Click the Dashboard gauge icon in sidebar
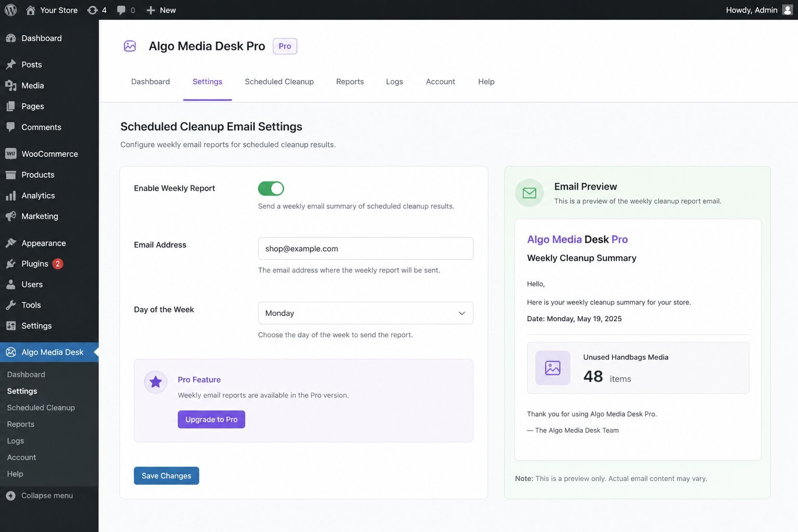The height and width of the screenshot is (532, 798). click(x=11, y=38)
